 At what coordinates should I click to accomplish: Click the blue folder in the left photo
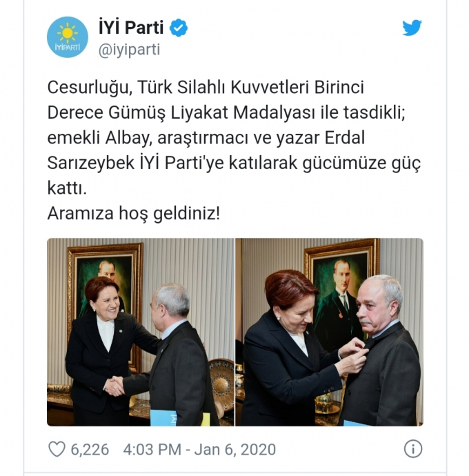click(164, 418)
